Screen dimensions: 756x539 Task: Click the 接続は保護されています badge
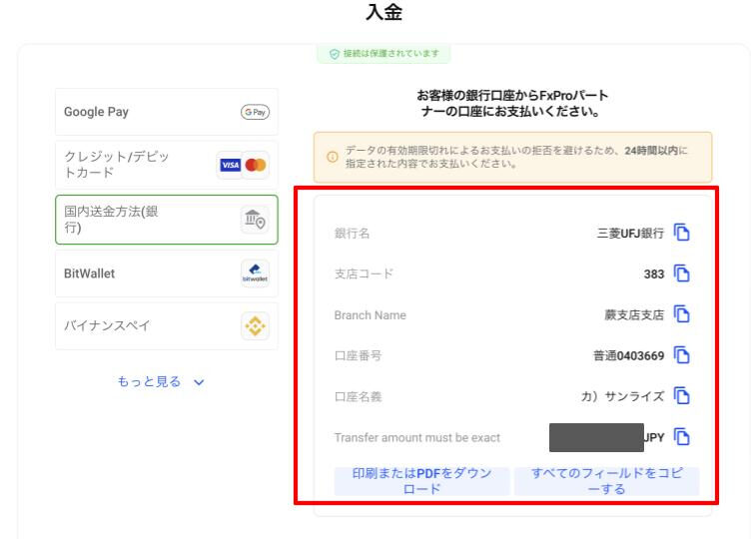point(383,54)
